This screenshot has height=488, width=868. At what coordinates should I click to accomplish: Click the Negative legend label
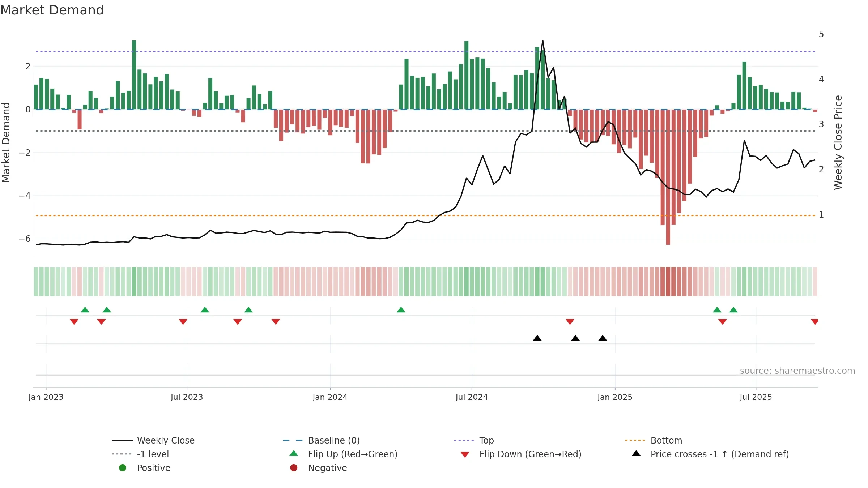tap(327, 468)
